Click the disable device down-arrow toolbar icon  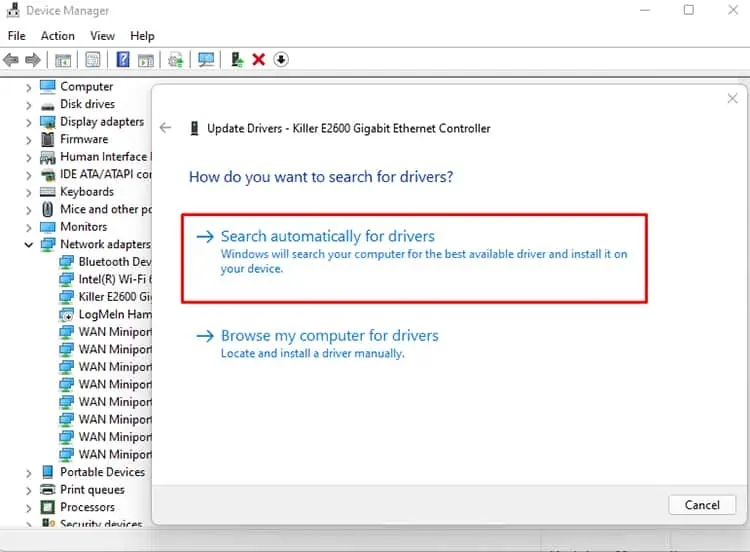point(281,60)
